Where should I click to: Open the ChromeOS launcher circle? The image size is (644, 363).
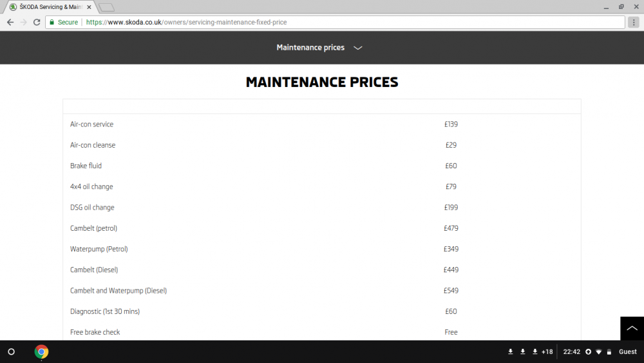pyautogui.click(x=12, y=352)
